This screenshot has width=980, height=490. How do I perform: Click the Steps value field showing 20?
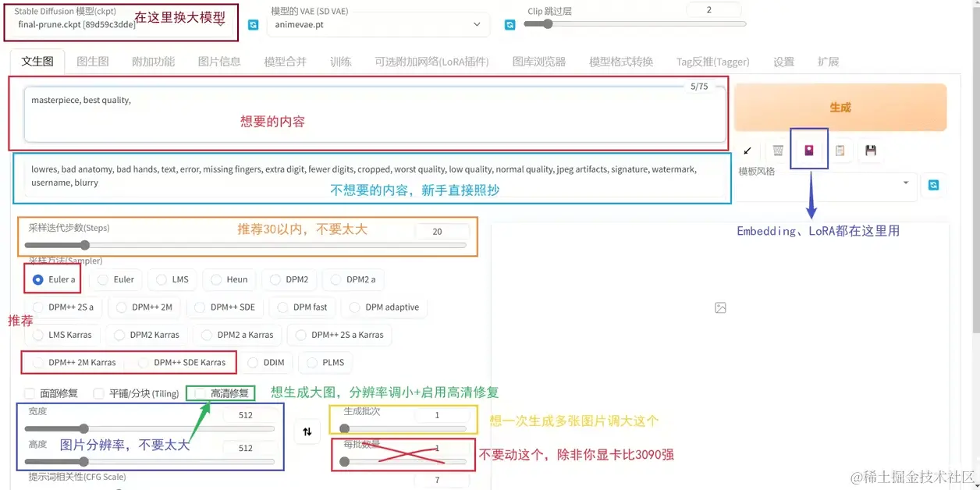coord(442,231)
